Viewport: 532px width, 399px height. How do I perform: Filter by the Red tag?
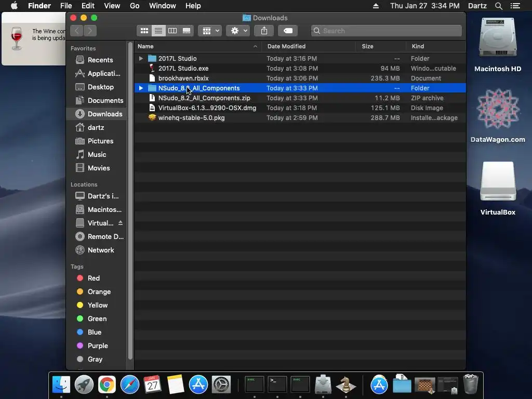pyautogui.click(x=96, y=278)
